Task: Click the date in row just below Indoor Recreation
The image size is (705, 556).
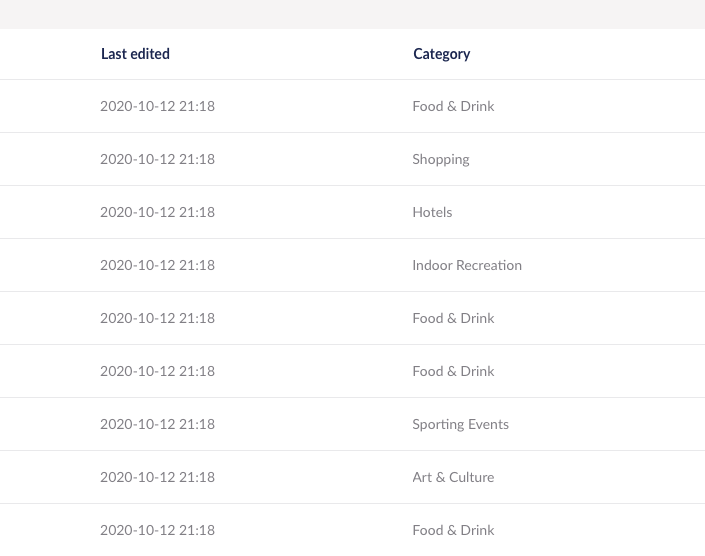Action: coord(157,318)
